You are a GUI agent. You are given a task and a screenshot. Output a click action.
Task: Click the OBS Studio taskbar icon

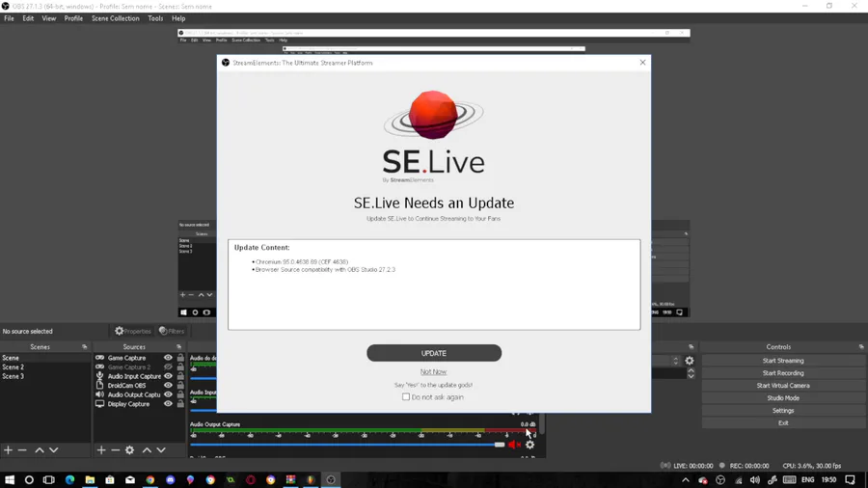[x=331, y=479]
